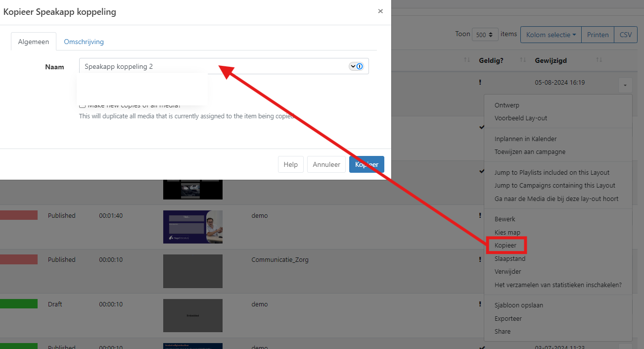The height and width of the screenshot is (349, 644).
Task: Switch to the Omschrijving tab
Action: tap(84, 42)
